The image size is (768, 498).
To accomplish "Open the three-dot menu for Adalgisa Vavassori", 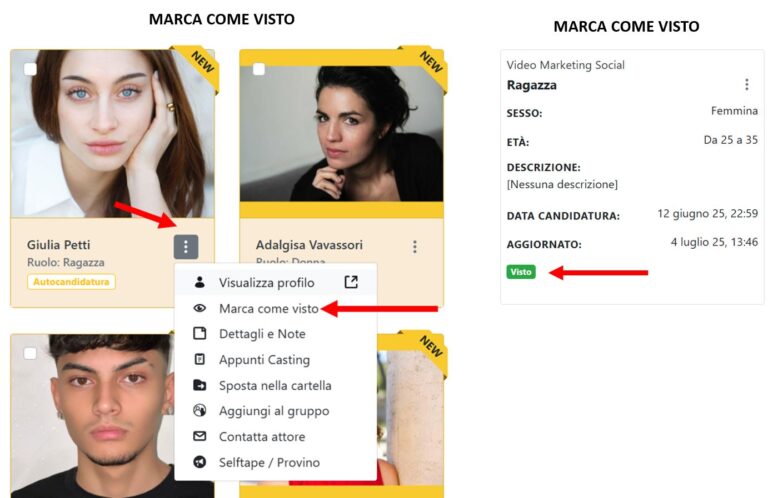I will click(x=415, y=246).
